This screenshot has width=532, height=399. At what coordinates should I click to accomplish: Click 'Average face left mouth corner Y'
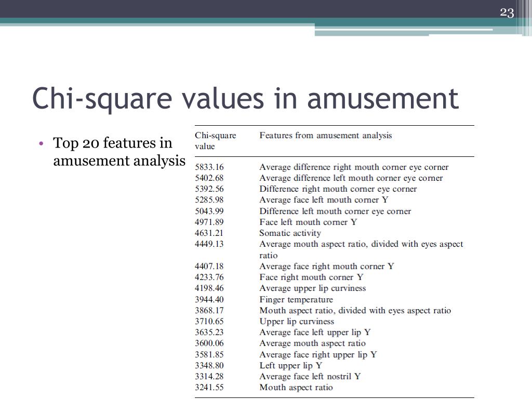(x=324, y=199)
